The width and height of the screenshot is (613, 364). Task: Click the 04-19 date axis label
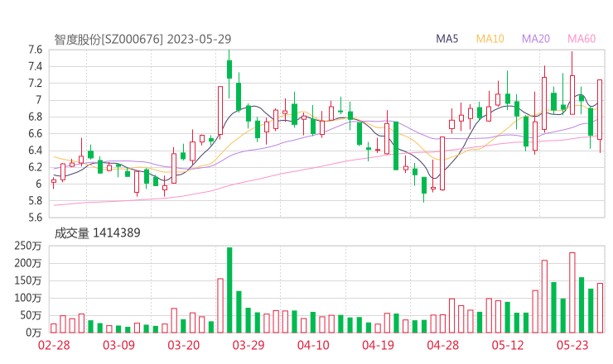[x=378, y=345]
